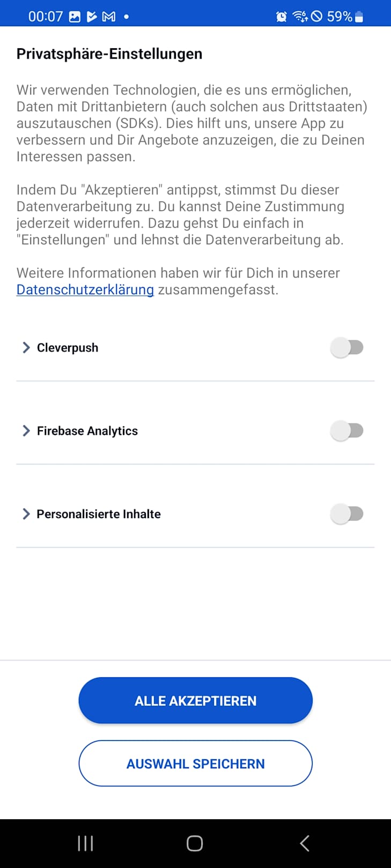The width and height of the screenshot is (391, 868).
Task: Tap the alarm clock status icon
Action: (281, 17)
